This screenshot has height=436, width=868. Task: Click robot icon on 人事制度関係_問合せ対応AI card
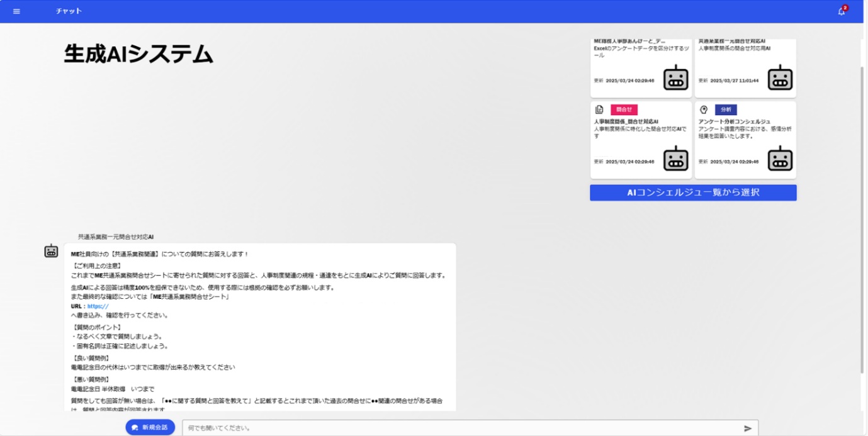pyautogui.click(x=676, y=159)
